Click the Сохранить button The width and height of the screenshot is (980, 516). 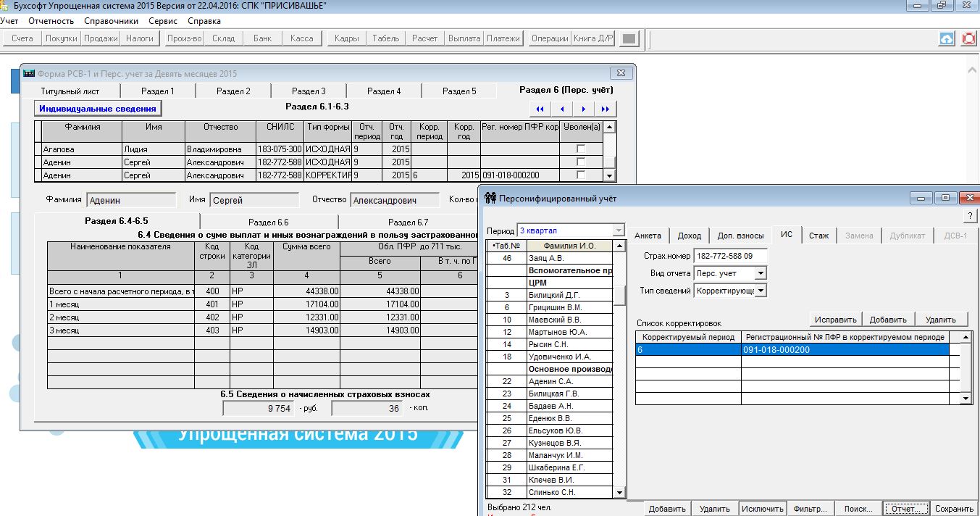pos(954,509)
